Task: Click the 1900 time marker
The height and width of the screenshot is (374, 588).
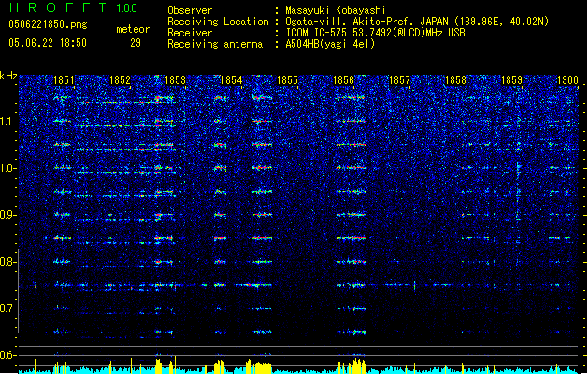Action: coord(567,80)
